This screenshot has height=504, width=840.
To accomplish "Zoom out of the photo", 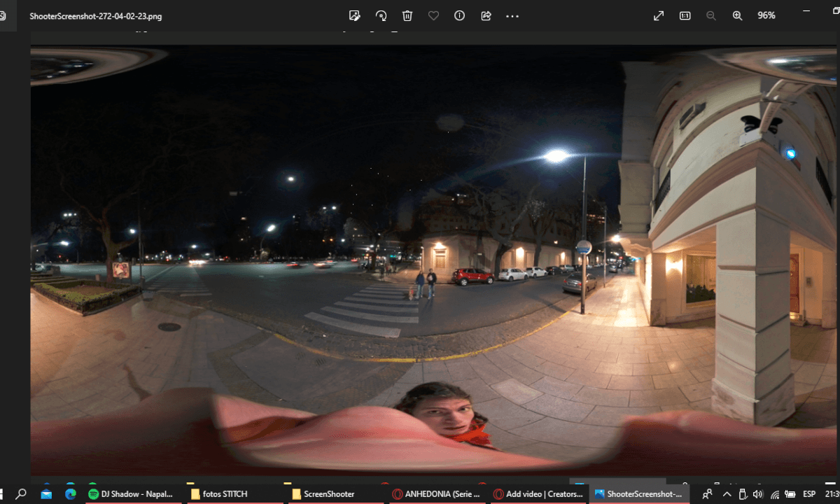I will point(711,15).
